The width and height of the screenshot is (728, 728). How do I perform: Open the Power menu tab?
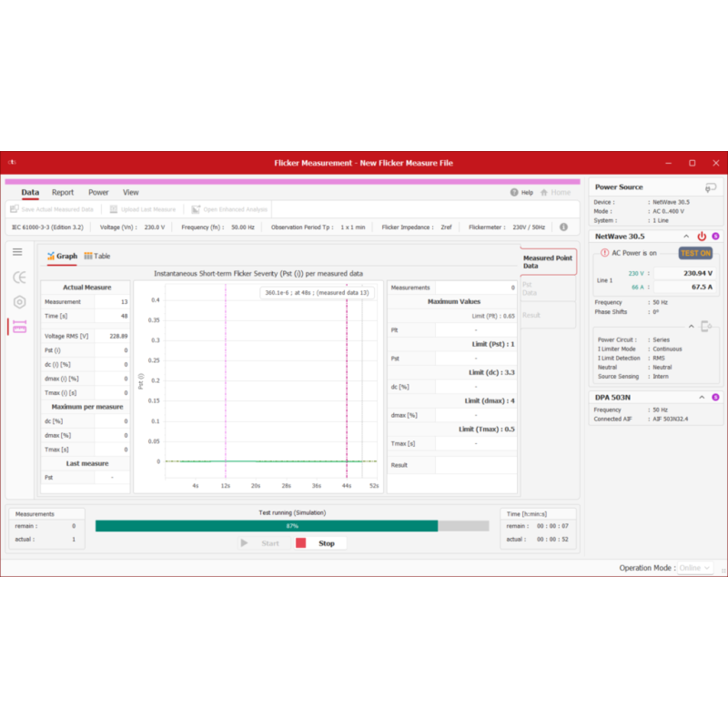point(98,193)
